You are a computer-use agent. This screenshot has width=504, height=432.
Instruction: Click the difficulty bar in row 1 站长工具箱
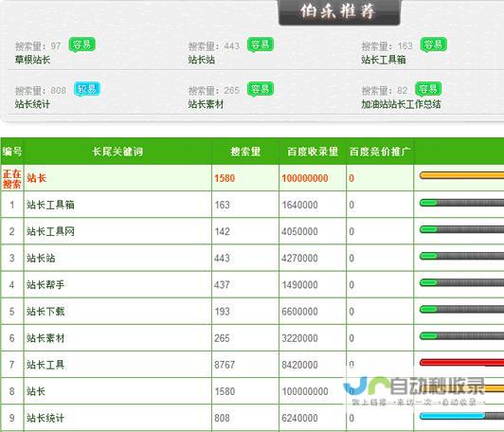click(x=462, y=203)
